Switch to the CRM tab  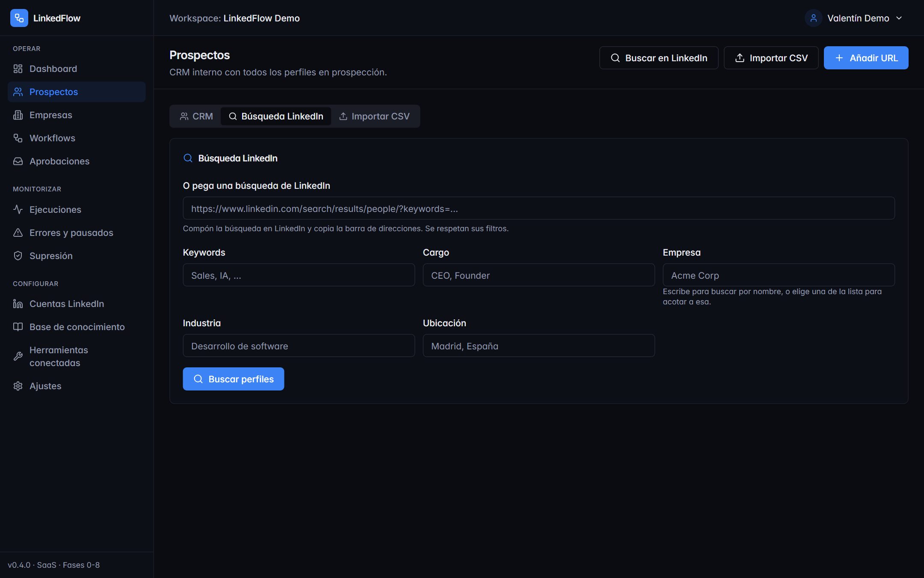[196, 116]
